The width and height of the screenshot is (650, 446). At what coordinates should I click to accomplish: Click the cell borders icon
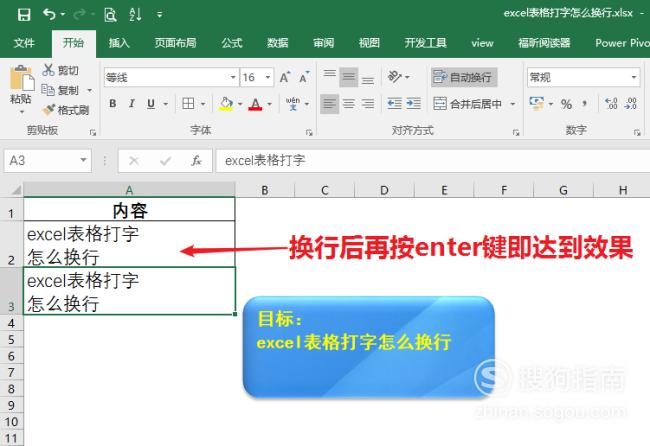(x=188, y=103)
